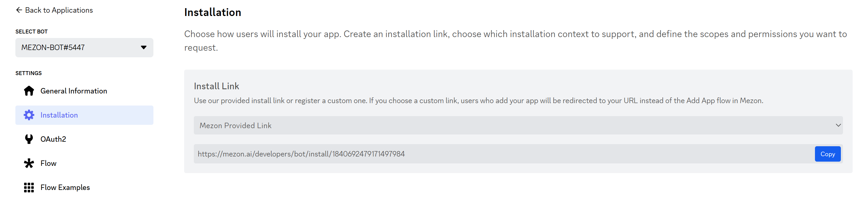
Task: Click the asterisk icon for Flow
Action: pos(29,163)
